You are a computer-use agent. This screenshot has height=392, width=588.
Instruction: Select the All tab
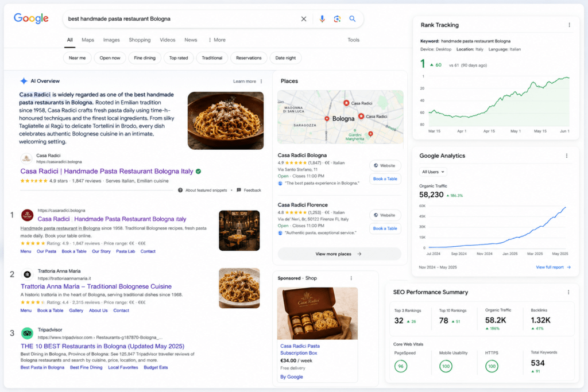coord(69,40)
